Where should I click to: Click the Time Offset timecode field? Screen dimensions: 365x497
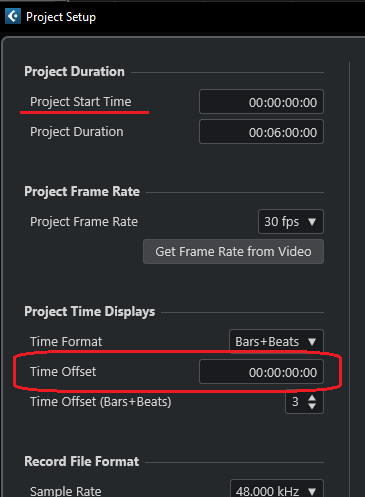tap(261, 372)
